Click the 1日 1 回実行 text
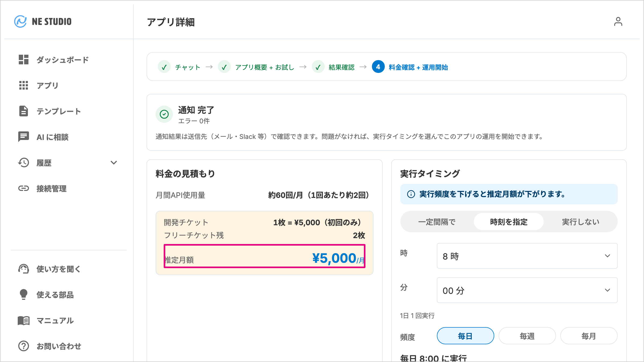644x362 pixels. click(417, 316)
